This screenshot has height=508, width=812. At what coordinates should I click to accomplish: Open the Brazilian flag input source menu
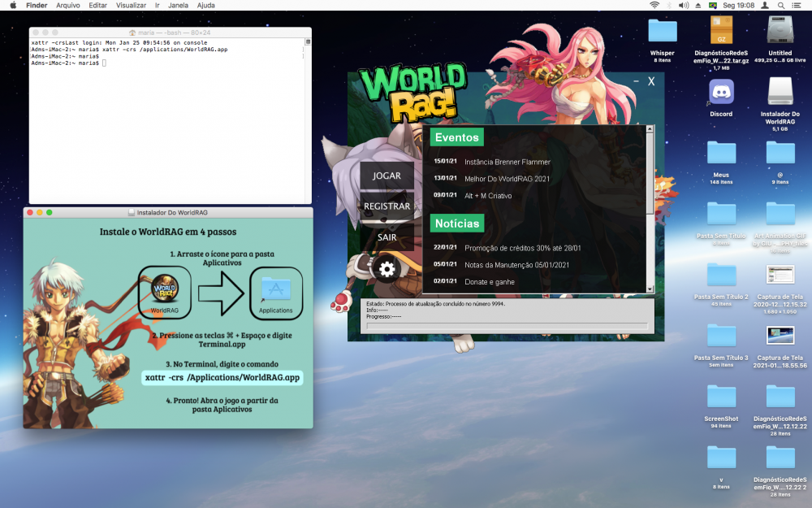(713, 5)
